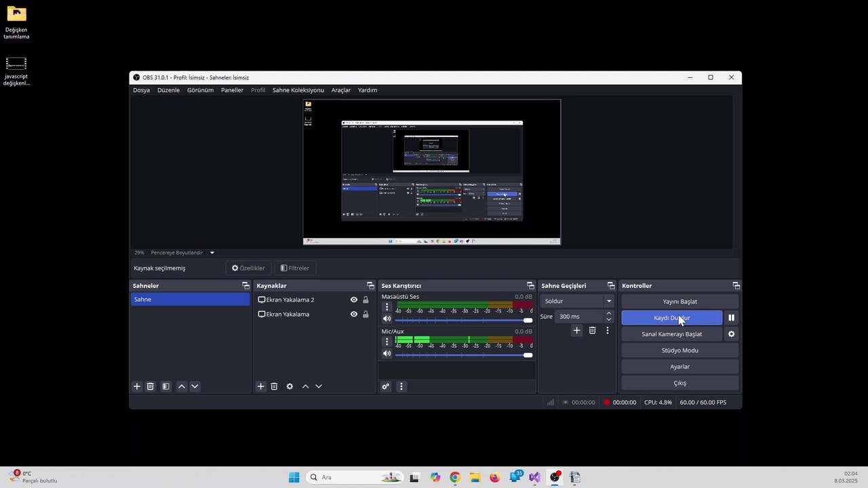Open the transition properties dots in Sahne Geçişleri
868x488 pixels.
coord(608,331)
